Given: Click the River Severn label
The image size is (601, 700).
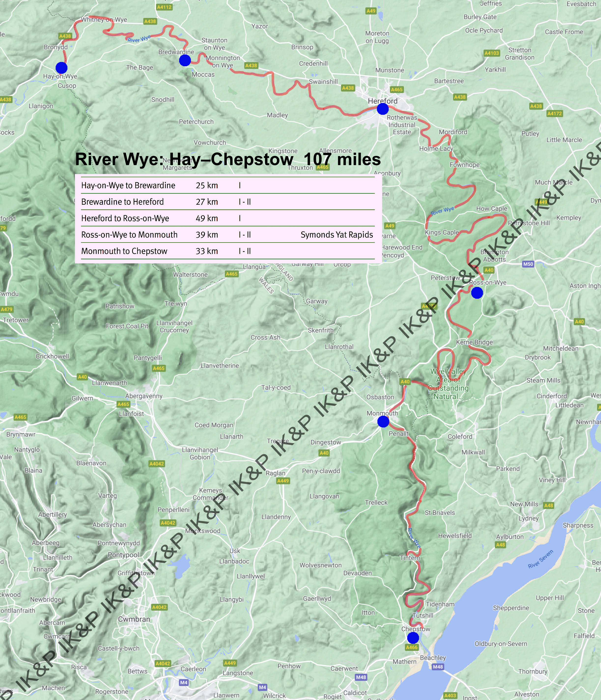Looking at the screenshot, I should (541, 559).
